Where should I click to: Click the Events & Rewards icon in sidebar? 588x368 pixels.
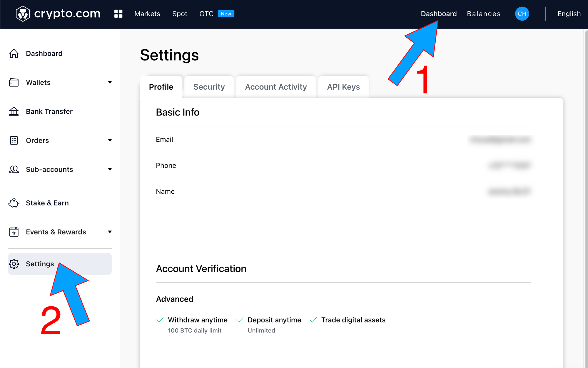click(x=14, y=232)
